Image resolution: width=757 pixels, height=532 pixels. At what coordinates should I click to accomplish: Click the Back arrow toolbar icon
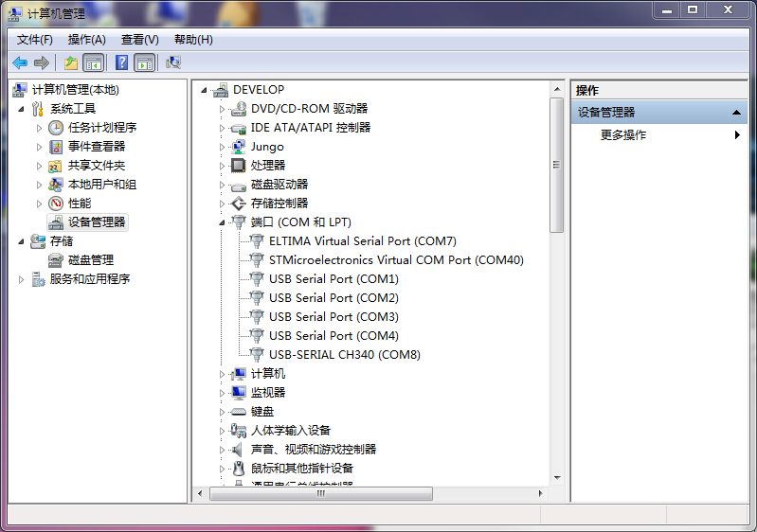[20, 62]
